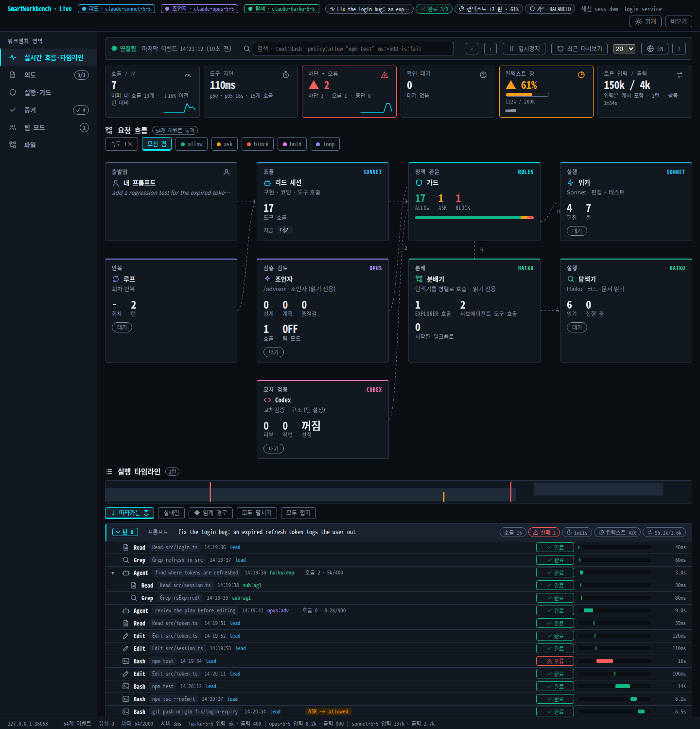700x729 pixels.
Task: Click the loop icon beside 루프 node title
Action: [116, 279]
